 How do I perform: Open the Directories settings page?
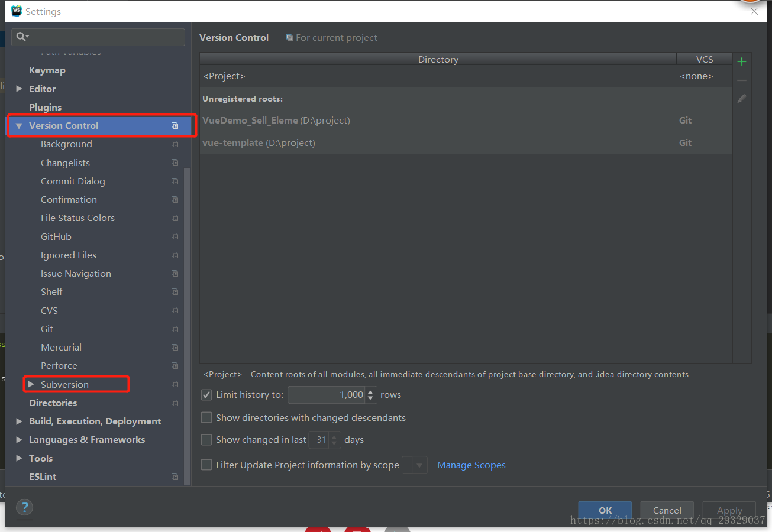(x=53, y=403)
